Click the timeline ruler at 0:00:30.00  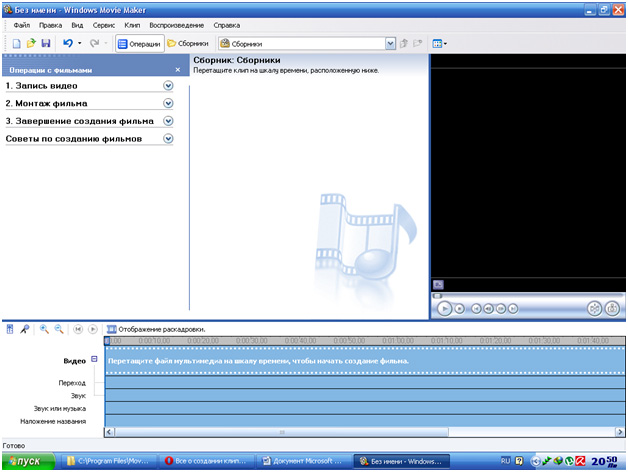(x=252, y=341)
